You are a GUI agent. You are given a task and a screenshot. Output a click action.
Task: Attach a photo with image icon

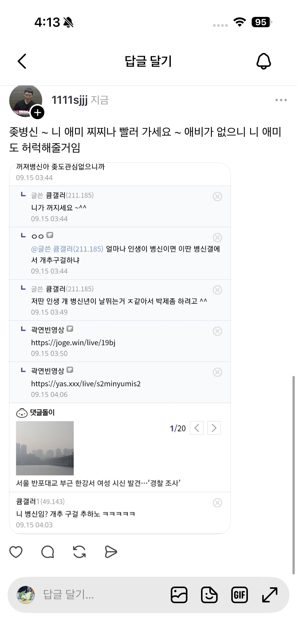[x=179, y=595]
